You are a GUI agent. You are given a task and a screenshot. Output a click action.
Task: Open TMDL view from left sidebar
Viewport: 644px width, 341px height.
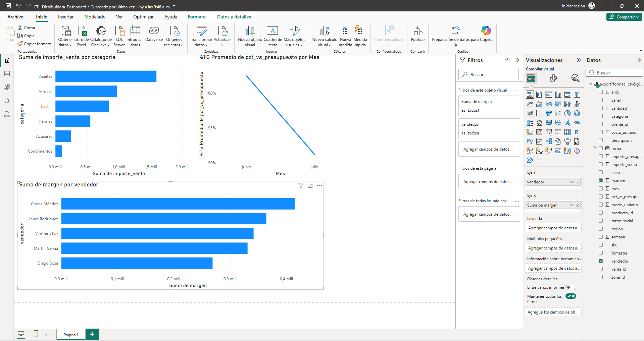7,114
